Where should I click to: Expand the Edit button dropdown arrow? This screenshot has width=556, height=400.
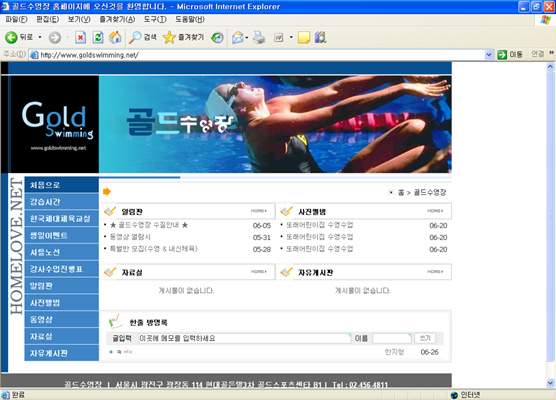[x=291, y=37]
